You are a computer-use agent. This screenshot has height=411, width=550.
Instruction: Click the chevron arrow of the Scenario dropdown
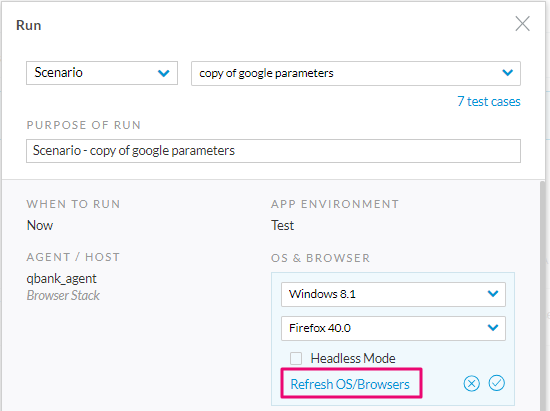tap(163, 73)
